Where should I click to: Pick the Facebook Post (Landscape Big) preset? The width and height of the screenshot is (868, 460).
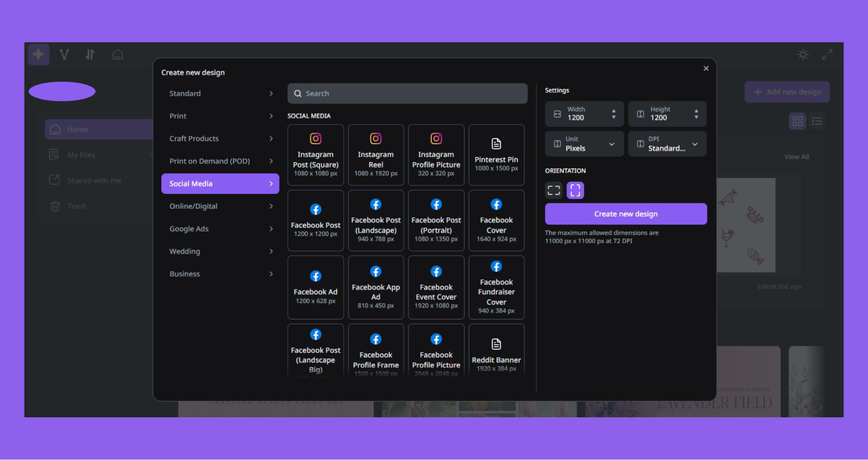click(x=315, y=351)
